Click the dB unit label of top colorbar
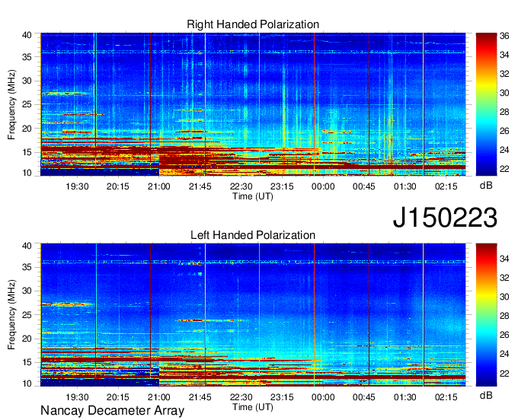The height and width of the screenshot is (420, 518). tap(486, 186)
